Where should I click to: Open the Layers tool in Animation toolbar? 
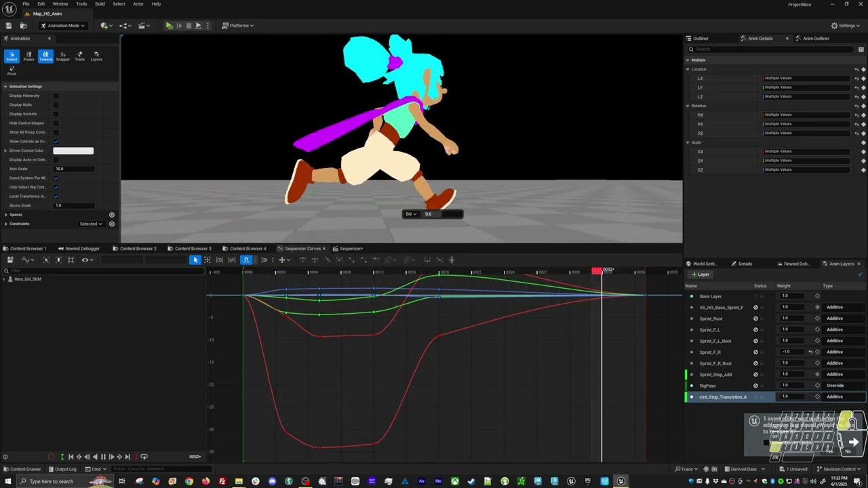point(96,56)
